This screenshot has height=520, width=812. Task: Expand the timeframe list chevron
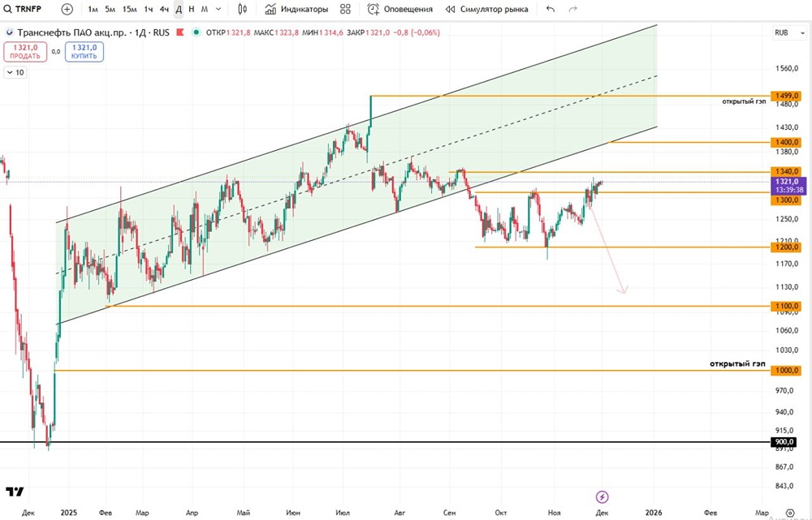click(x=218, y=9)
